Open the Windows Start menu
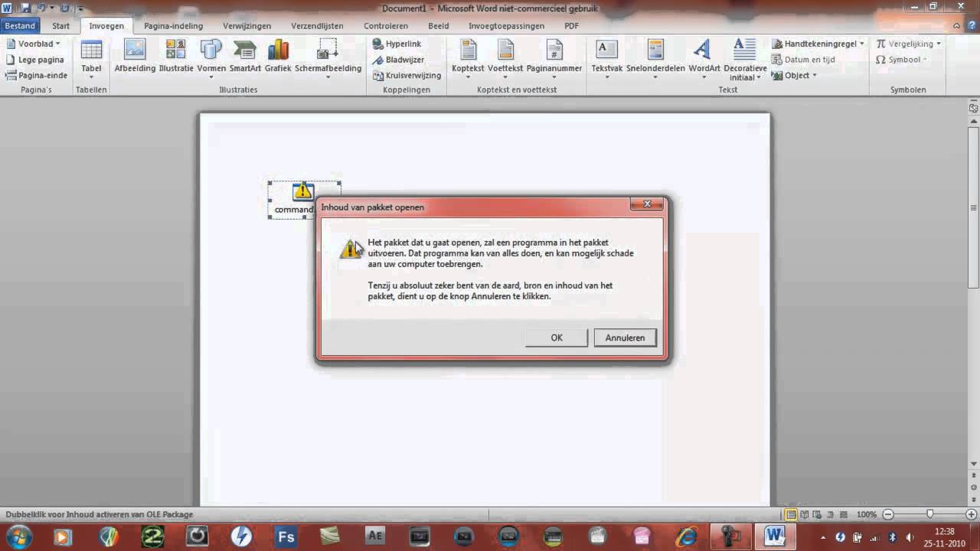Screen dimensions: 980x551 tap(19, 536)
